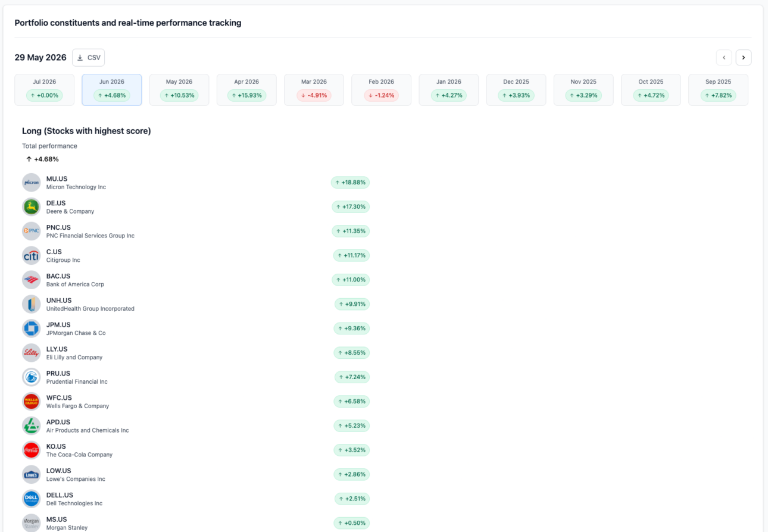The width and height of the screenshot is (768, 532).
Task: Click the LLY.US ticker symbol
Action: pyautogui.click(x=57, y=349)
